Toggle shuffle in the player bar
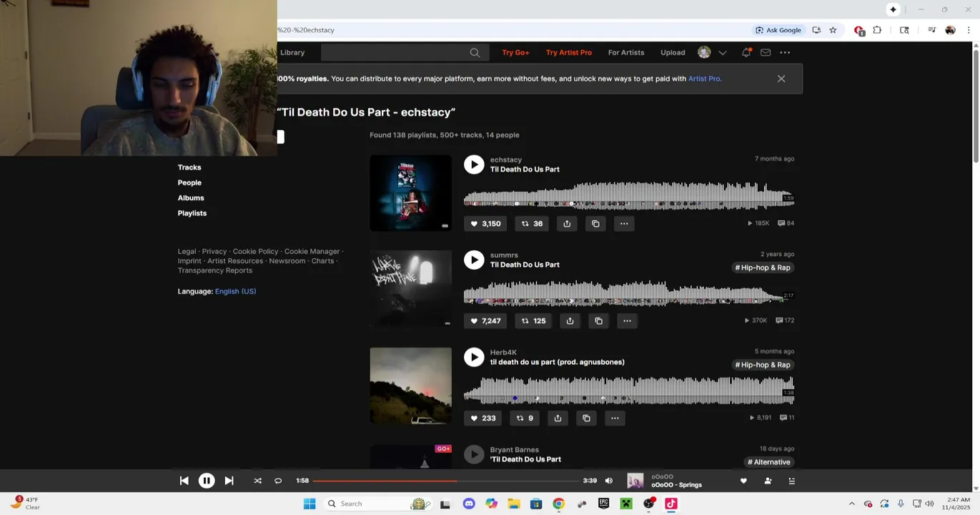This screenshot has width=980, height=515. tap(257, 481)
